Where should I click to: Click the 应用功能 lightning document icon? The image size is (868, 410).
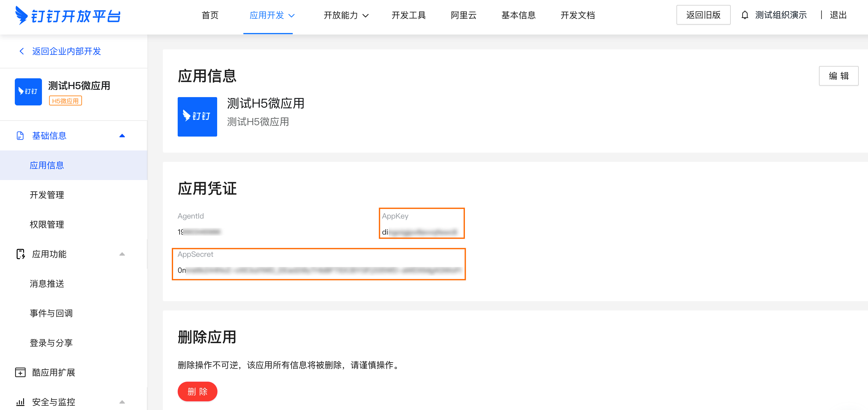coord(20,254)
